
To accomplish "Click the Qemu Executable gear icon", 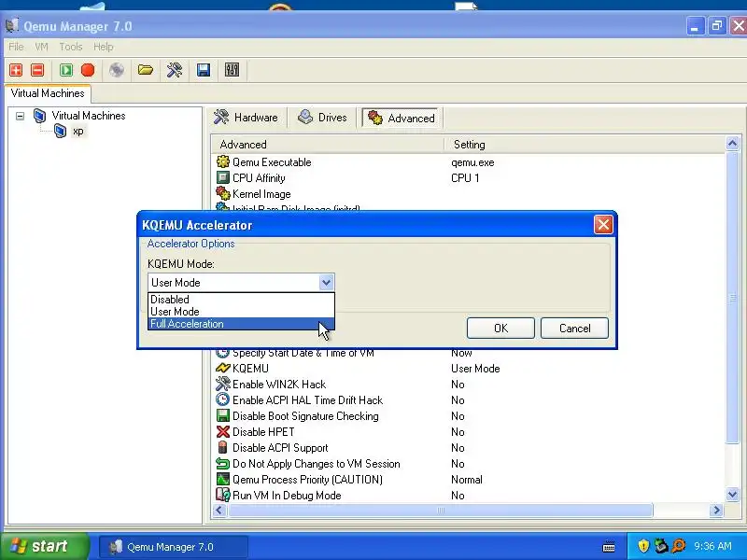I will tap(222, 161).
